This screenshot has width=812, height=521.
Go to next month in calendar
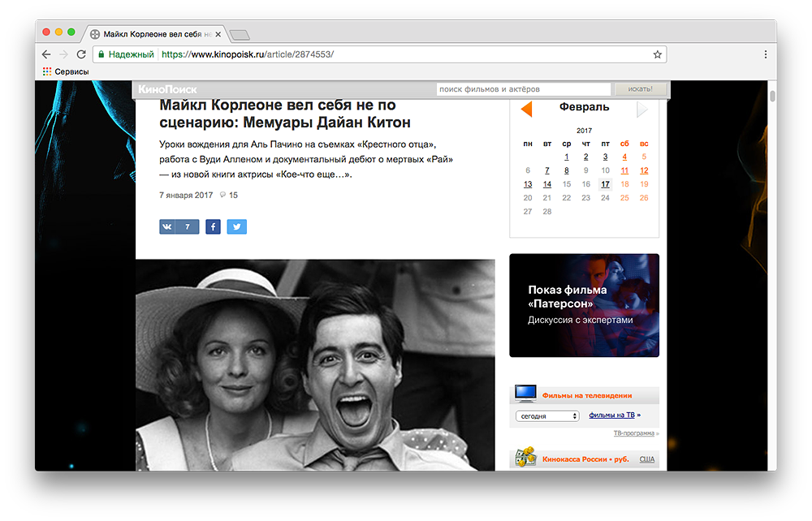pos(642,109)
